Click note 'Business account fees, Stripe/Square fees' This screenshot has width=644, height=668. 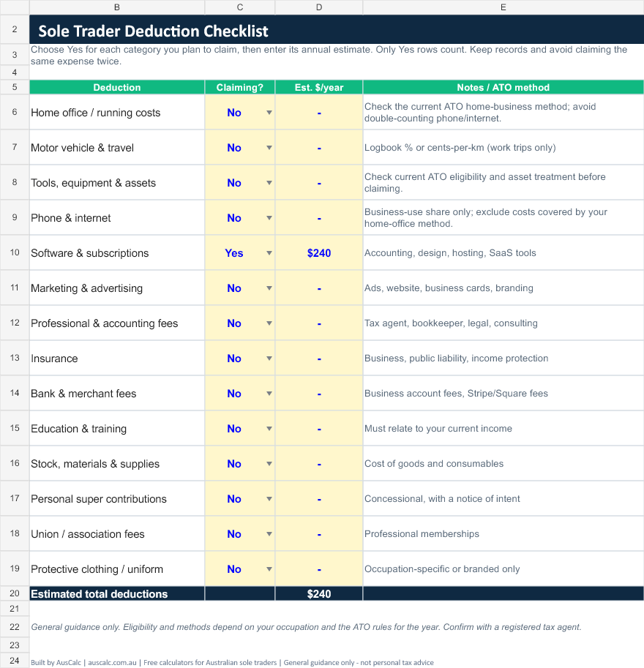[456, 394]
